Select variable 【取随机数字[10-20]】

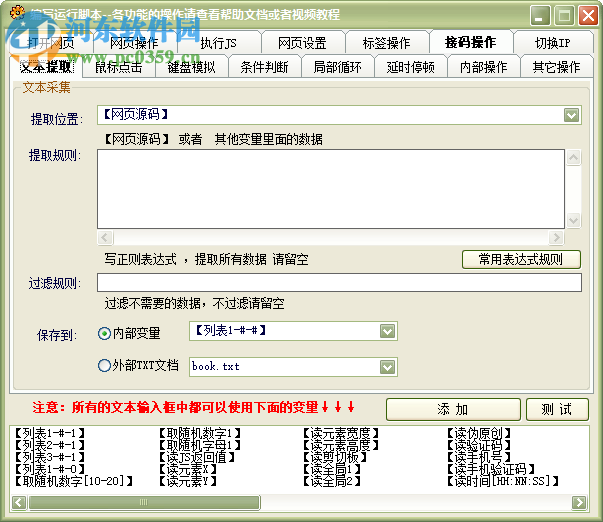(73, 481)
